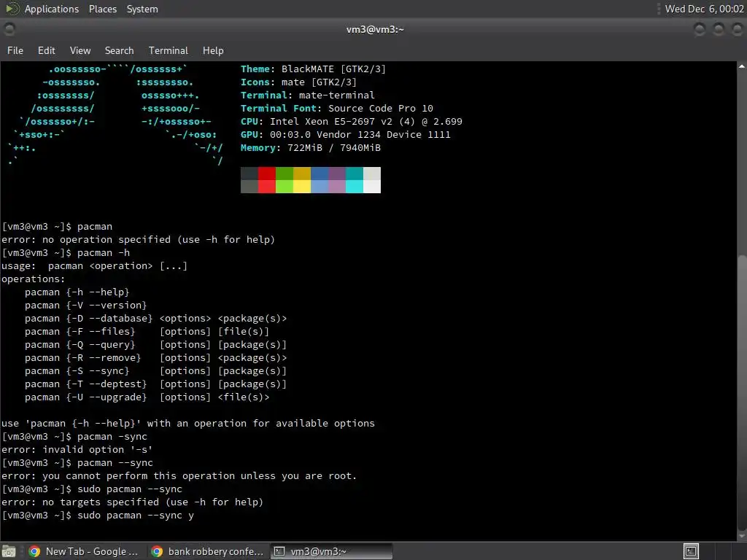Click the window menu button in title bar

click(9, 29)
